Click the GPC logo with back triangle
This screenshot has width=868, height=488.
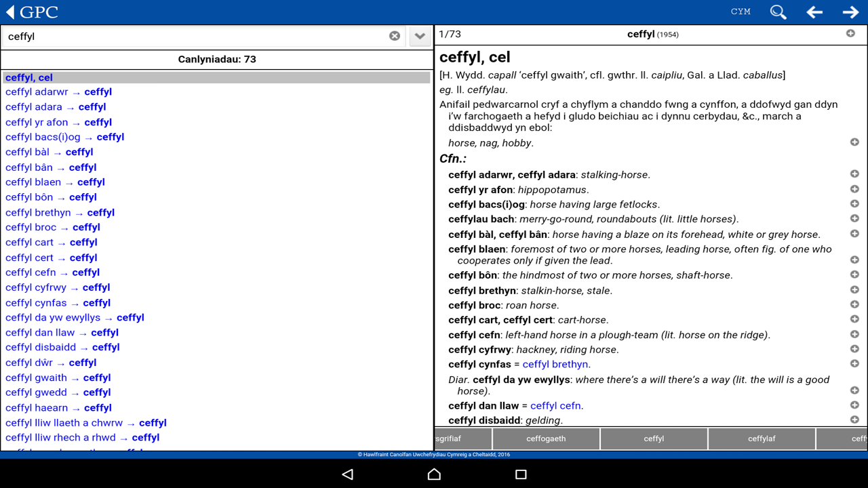28,12
